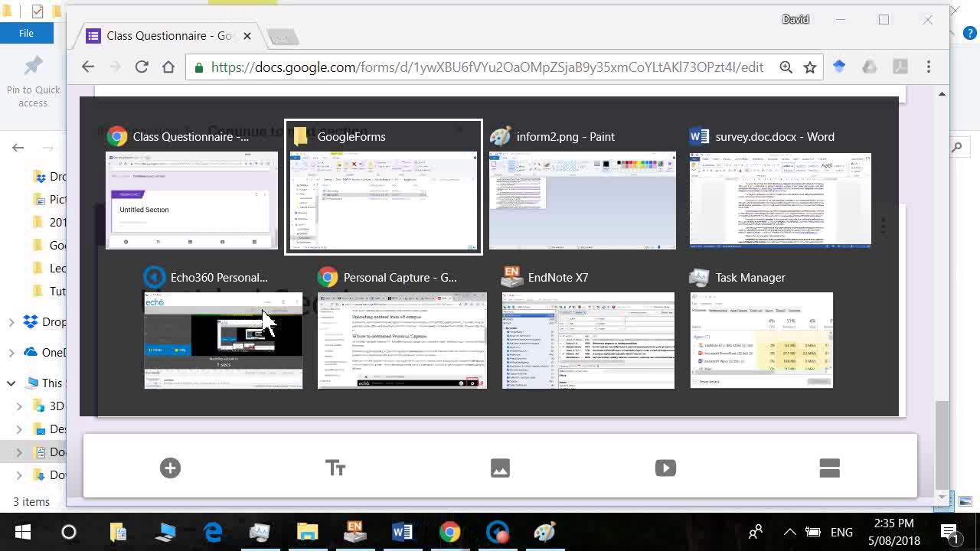The height and width of the screenshot is (551, 980).
Task: Click Pin to Quick access in Explorer
Action: [33, 82]
